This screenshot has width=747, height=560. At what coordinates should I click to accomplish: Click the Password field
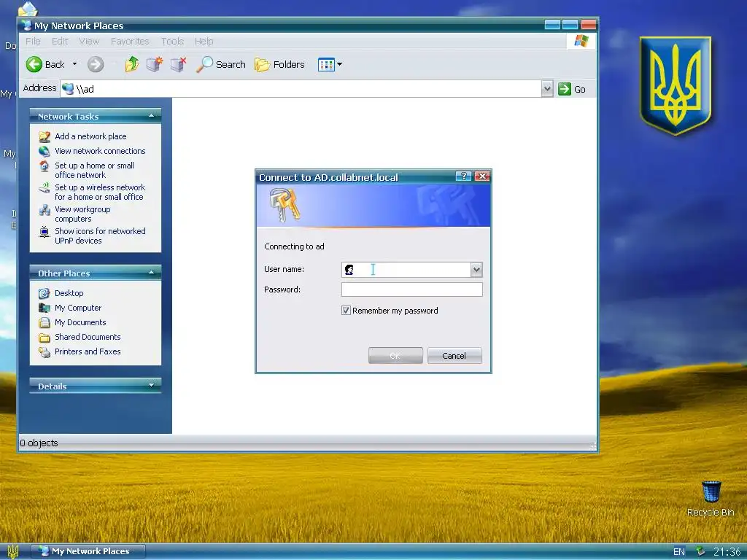point(412,289)
